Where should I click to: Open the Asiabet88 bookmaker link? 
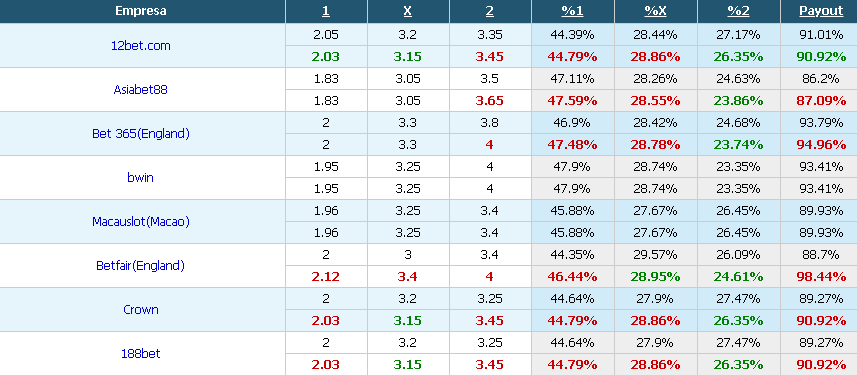point(140,90)
